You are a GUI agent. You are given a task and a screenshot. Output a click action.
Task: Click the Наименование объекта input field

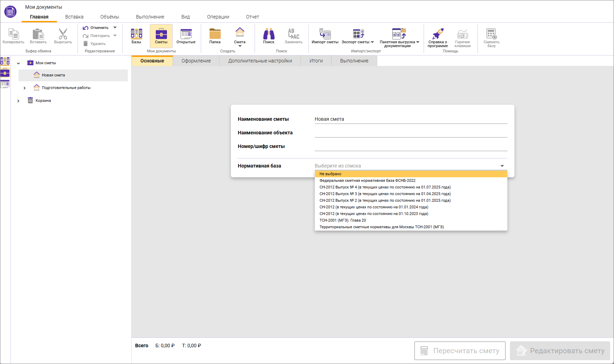410,133
